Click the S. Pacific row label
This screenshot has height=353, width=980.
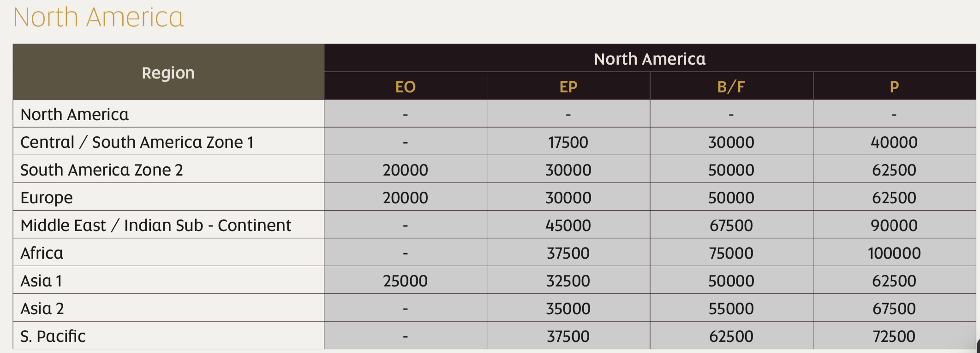click(53, 336)
